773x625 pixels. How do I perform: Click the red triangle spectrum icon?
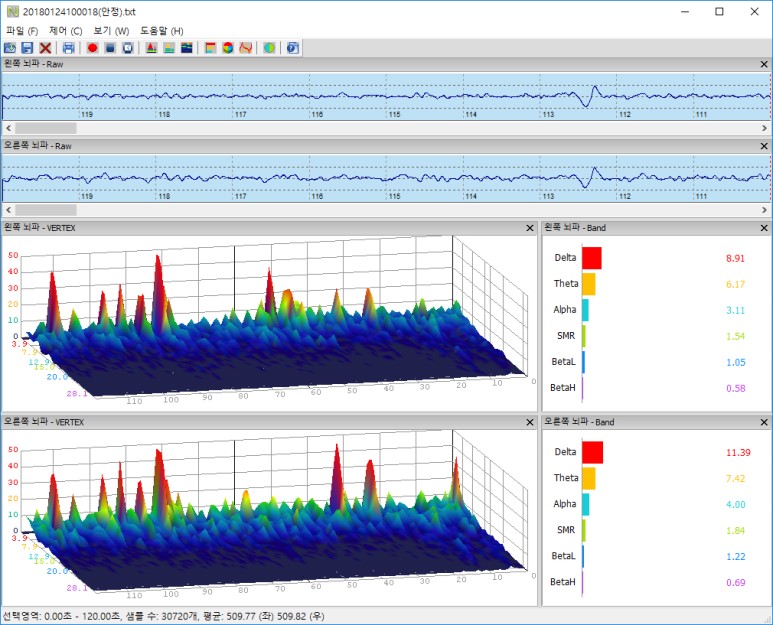151,48
